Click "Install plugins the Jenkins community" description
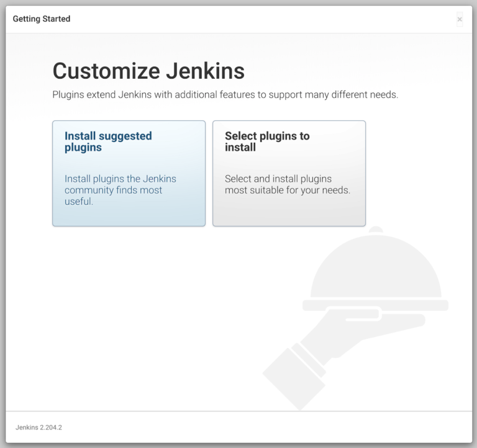This screenshot has height=448, width=477. 120,184
